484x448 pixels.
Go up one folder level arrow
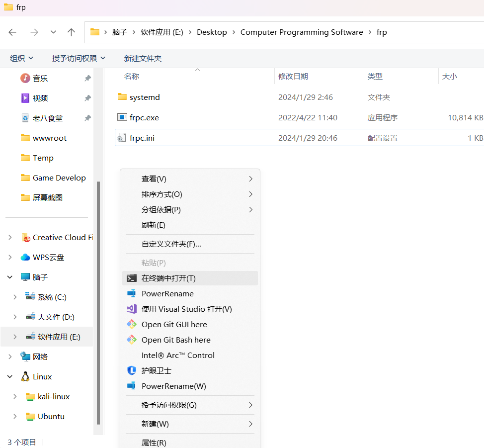(71, 32)
